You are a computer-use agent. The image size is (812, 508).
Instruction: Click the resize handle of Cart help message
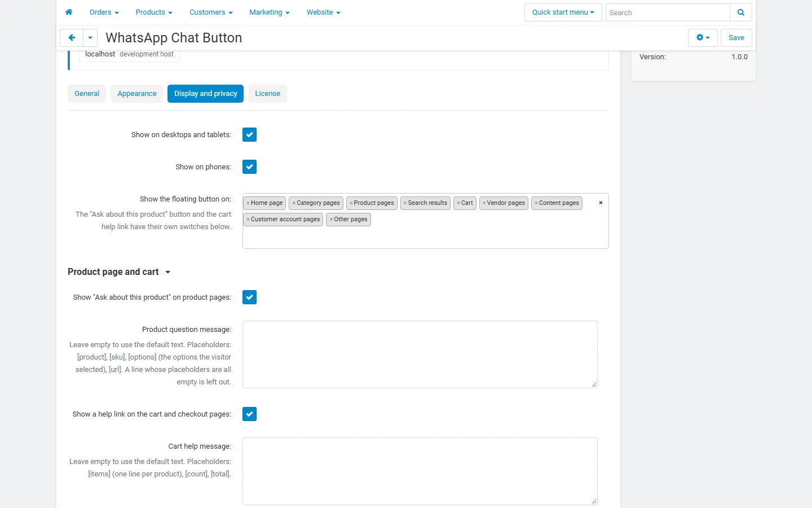pyautogui.click(x=594, y=502)
